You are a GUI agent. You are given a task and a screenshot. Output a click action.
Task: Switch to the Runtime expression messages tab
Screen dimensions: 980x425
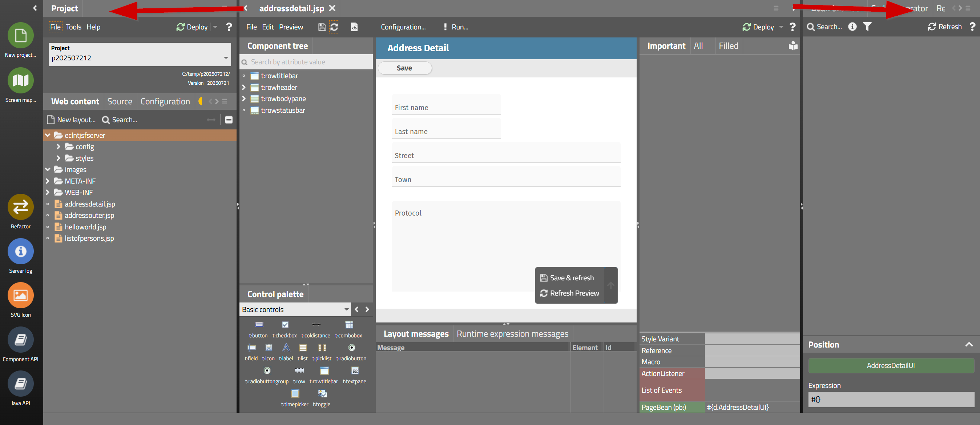512,334
